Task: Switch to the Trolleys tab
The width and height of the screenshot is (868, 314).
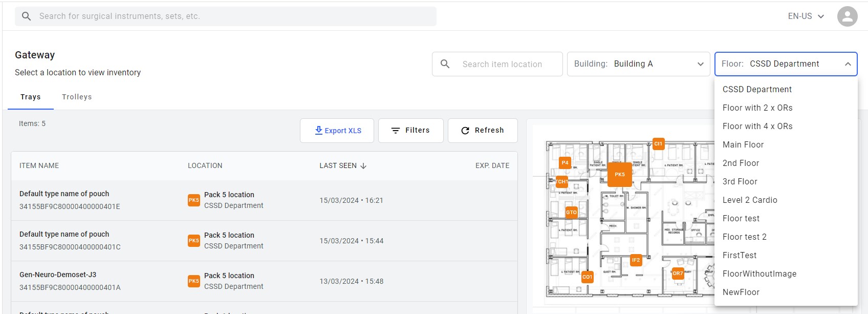Action: click(x=77, y=97)
